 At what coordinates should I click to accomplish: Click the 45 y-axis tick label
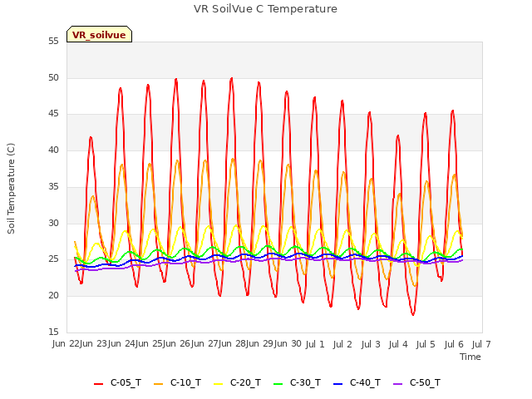point(53,114)
